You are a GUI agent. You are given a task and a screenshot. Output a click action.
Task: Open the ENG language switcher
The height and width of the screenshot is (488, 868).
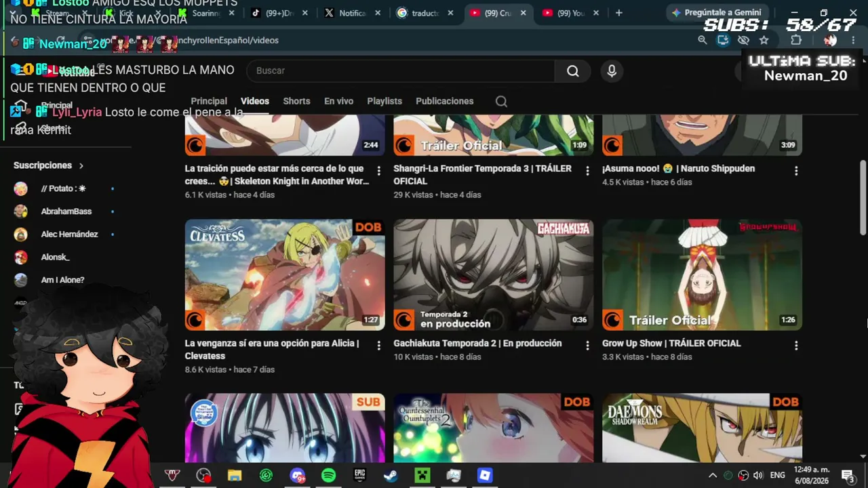coord(777,475)
